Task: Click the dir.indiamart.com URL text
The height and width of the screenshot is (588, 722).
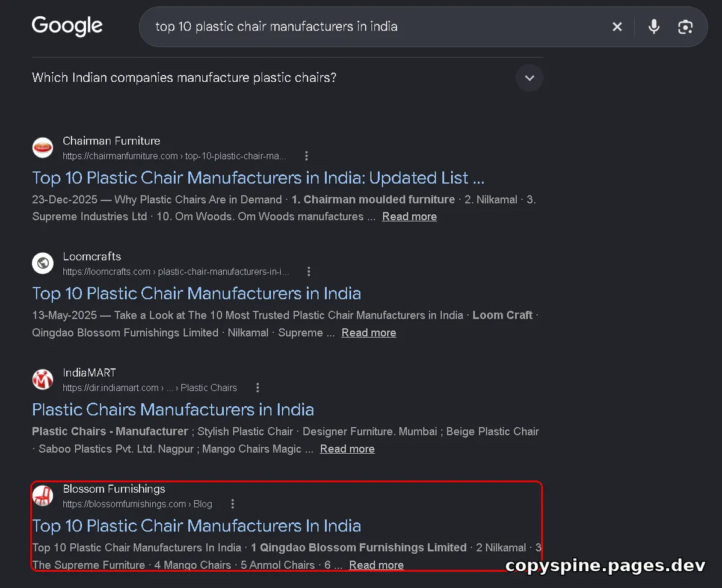Action: pos(150,388)
